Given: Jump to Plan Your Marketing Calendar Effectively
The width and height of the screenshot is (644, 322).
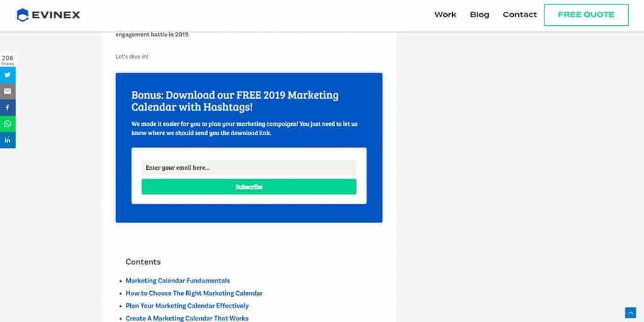Looking at the screenshot, I should (x=187, y=306).
